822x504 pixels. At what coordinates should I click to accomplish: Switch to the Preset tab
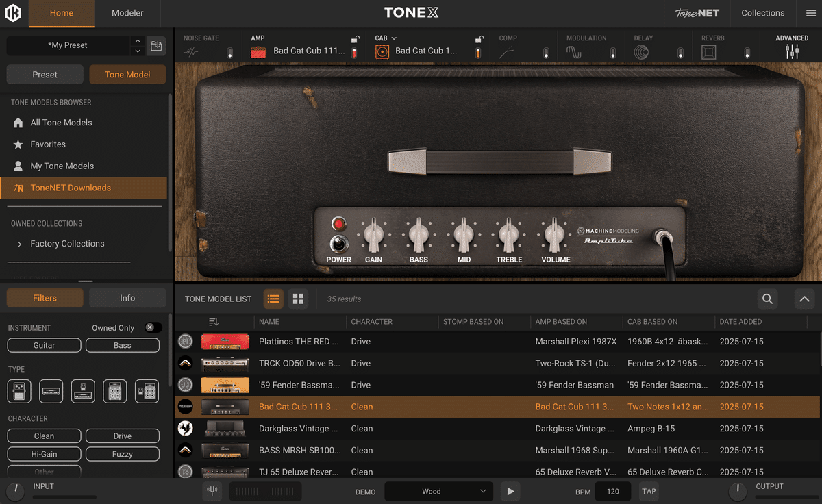(45, 75)
